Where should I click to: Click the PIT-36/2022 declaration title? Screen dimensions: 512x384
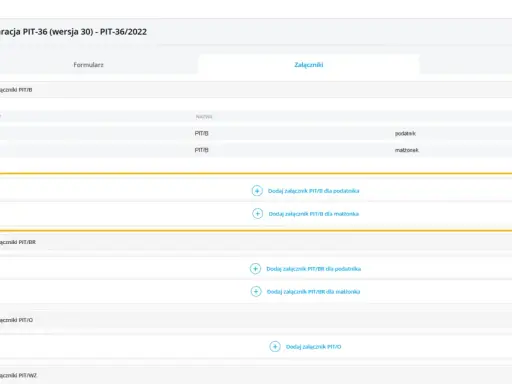tap(73, 32)
